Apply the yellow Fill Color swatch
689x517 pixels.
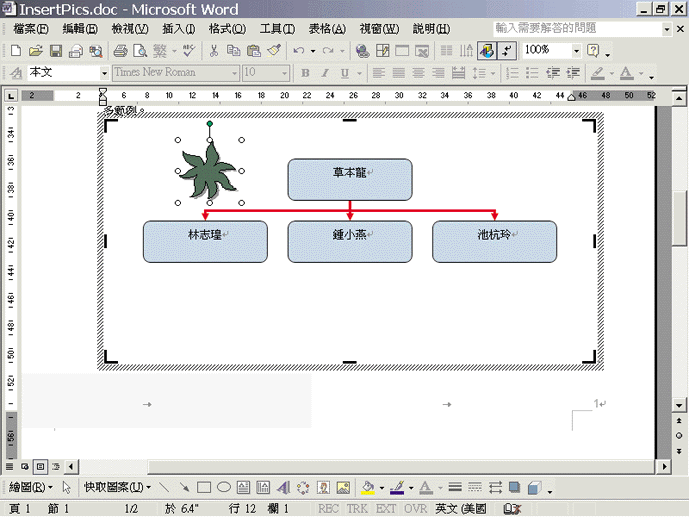pyautogui.click(x=368, y=487)
